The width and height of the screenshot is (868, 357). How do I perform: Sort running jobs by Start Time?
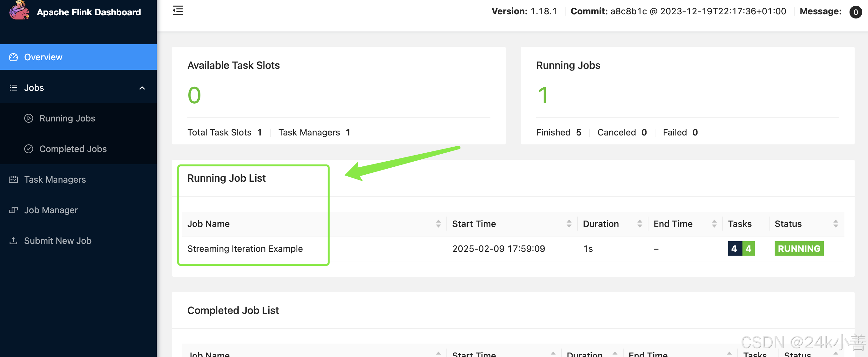[569, 223]
